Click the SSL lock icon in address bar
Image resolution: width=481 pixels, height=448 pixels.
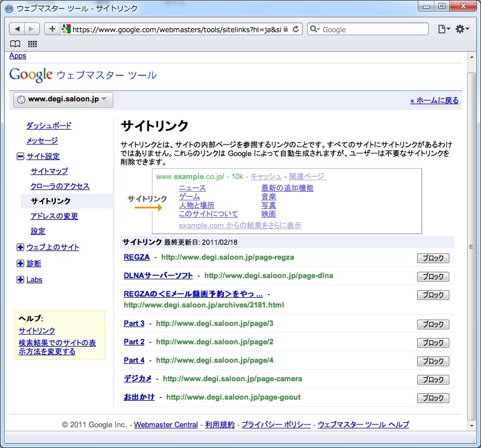click(286, 29)
